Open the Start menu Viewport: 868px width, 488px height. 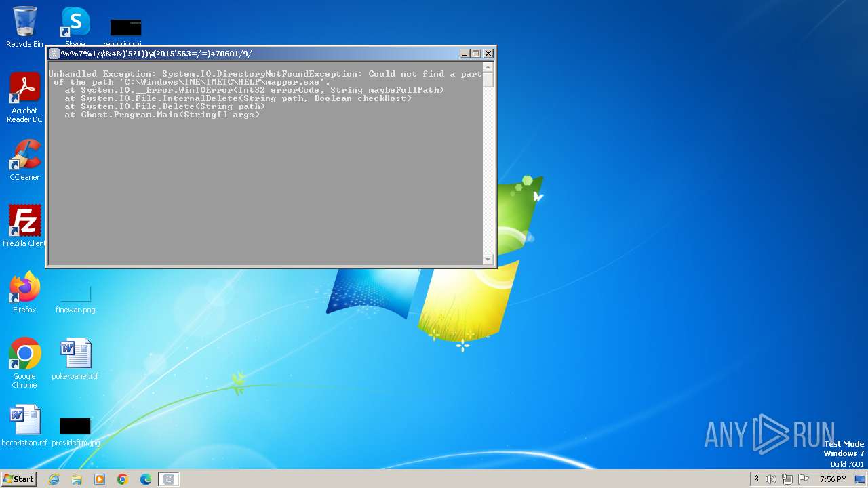[x=18, y=479]
